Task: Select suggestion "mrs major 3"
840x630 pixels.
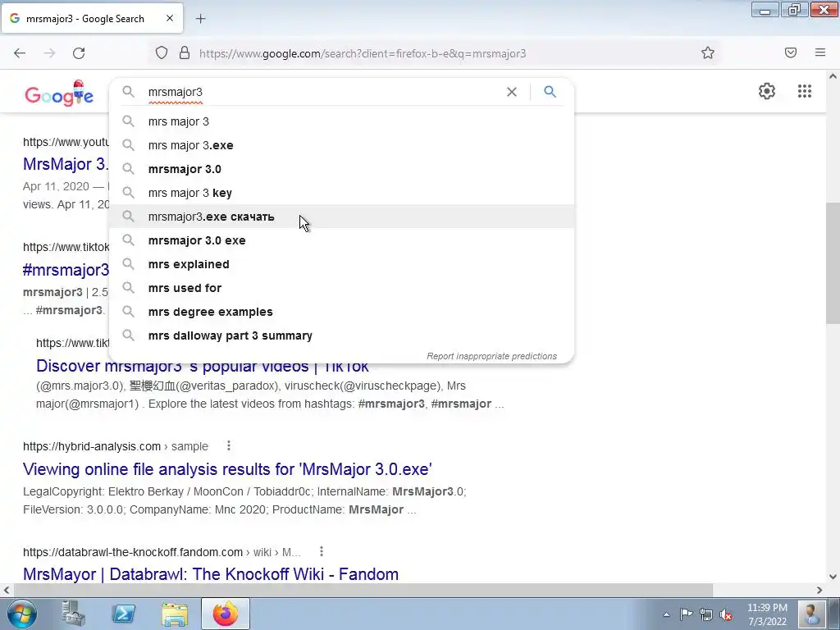Action: pyautogui.click(x=341, y=121)
